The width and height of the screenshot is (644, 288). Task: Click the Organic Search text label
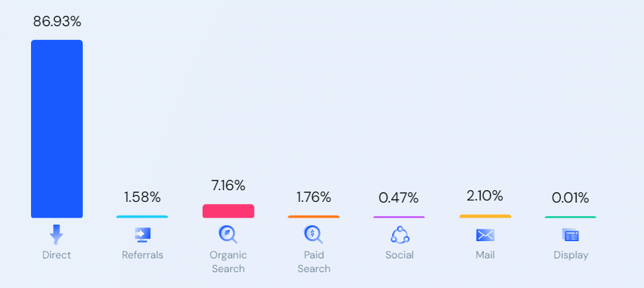click(x=228, y=262)
